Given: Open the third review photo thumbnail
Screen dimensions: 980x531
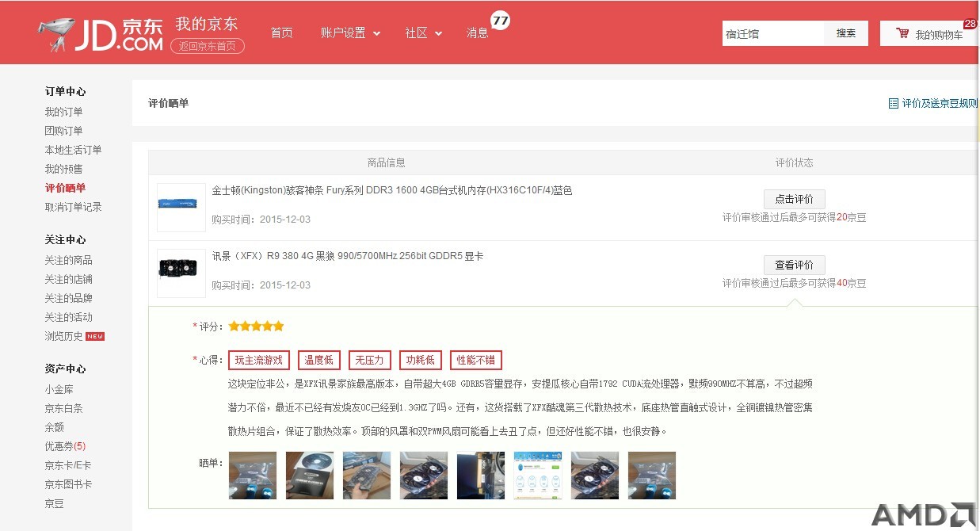Looking at the screenshot, I should (x=367, y=476).
